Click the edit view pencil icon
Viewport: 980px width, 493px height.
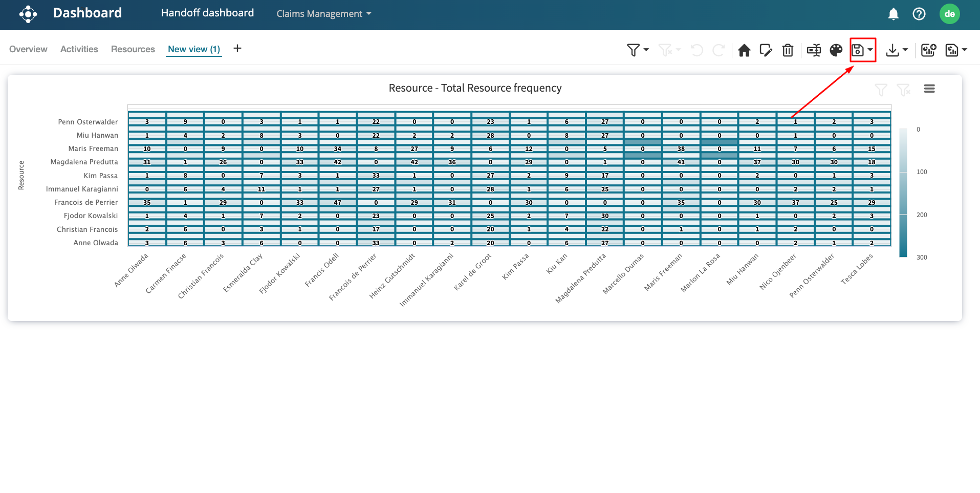[766, 50]
